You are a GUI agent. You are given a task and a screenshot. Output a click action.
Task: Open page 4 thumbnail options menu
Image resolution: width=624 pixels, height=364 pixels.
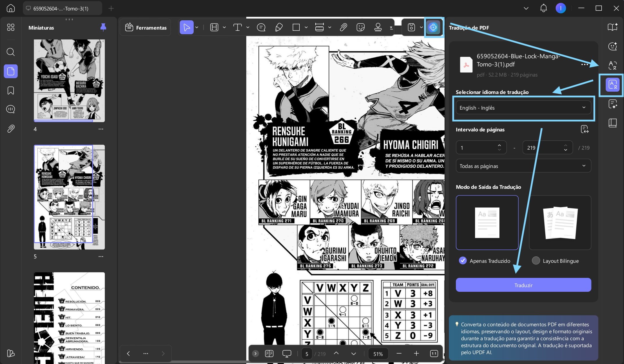101,129
